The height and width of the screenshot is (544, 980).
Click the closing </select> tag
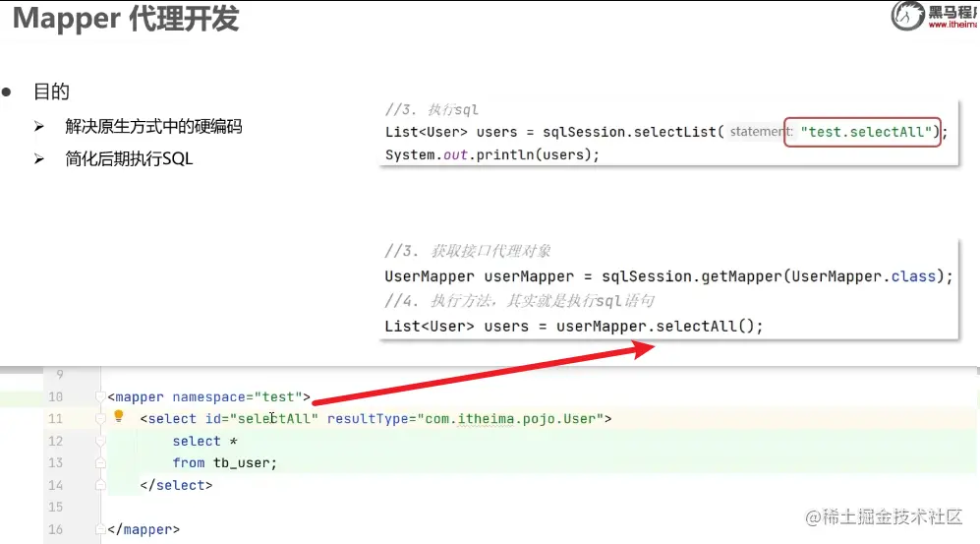coord(176,485)
